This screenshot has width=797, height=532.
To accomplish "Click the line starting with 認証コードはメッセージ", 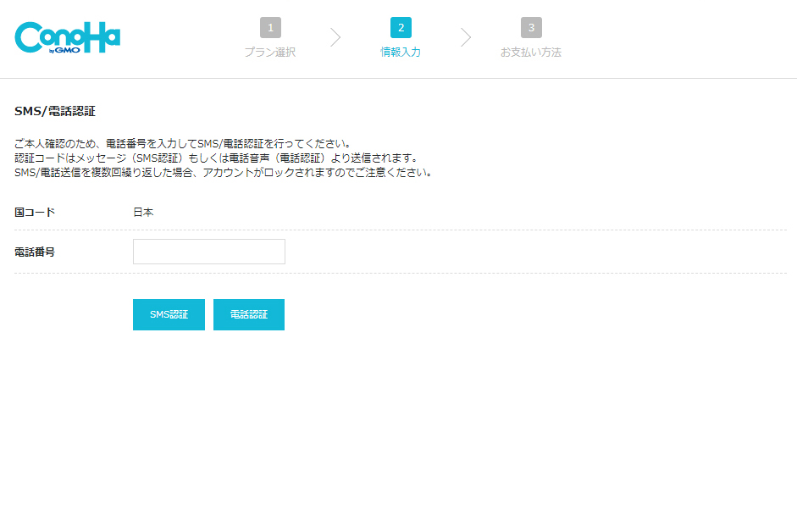I will [216, 158].
